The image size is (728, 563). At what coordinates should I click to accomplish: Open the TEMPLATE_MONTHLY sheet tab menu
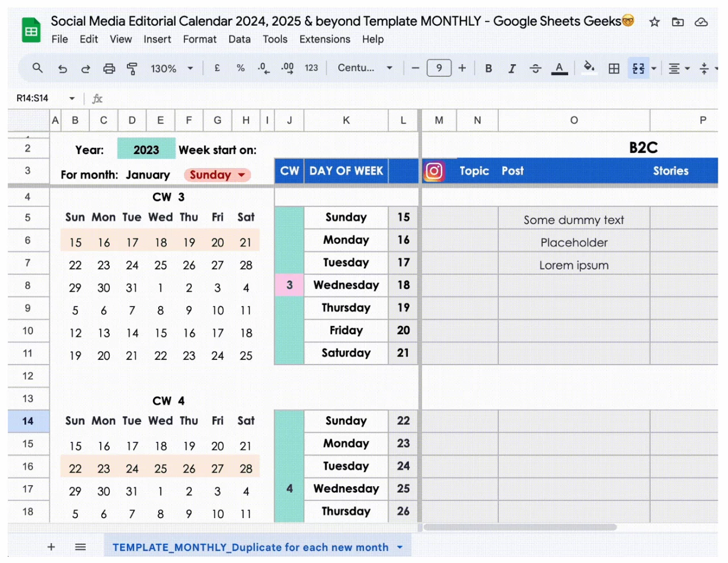point(400,547)
